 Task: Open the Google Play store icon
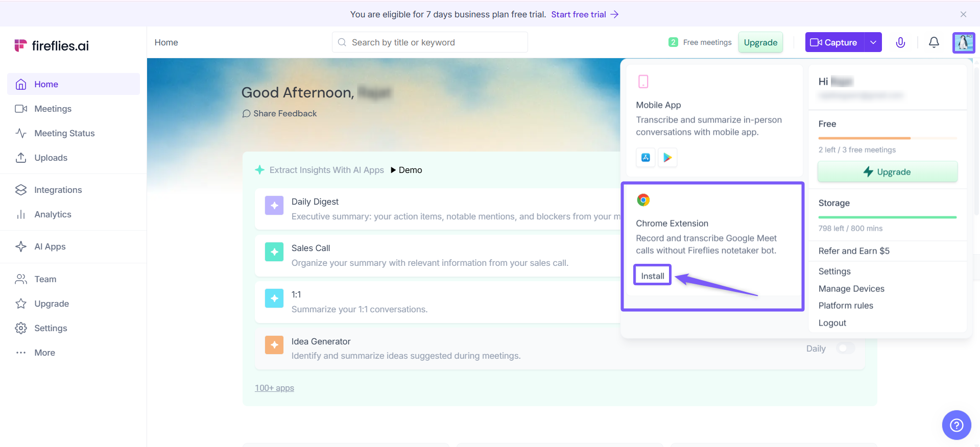tap(667, 158)
